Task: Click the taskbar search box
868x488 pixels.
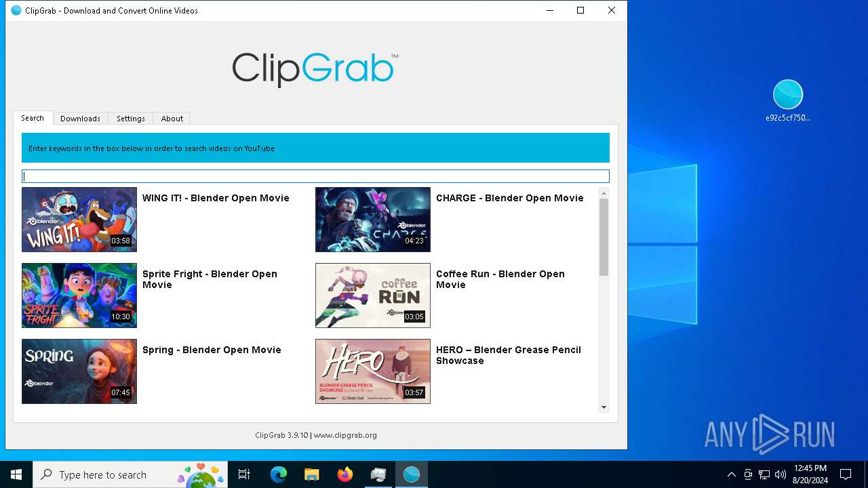Action: point(131,474)
